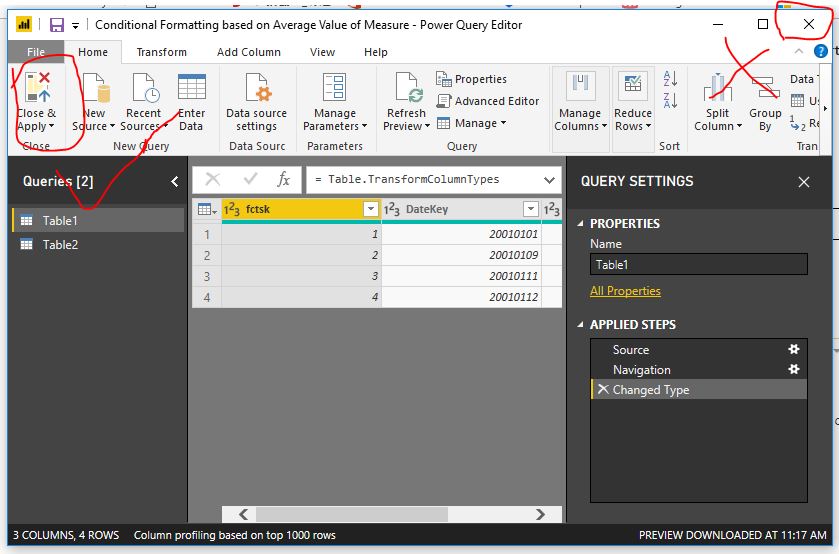Expand the formula bar
Viewport: 839px width, 554px height.
(x=549, y=180)
